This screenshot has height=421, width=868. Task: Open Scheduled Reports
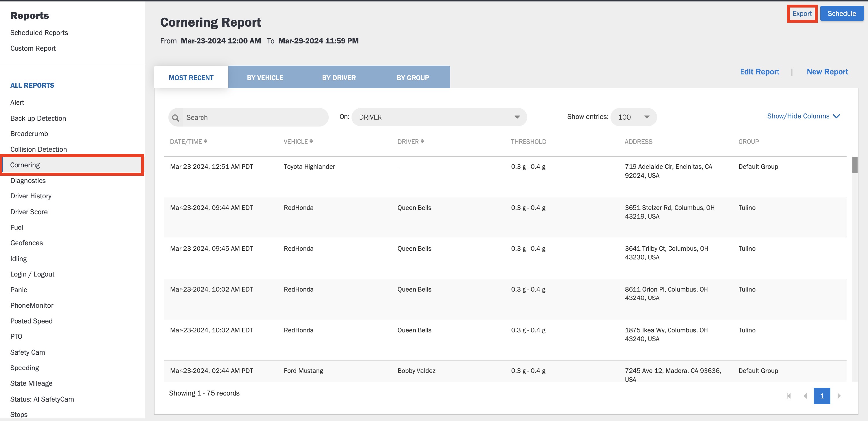[39, 33]
